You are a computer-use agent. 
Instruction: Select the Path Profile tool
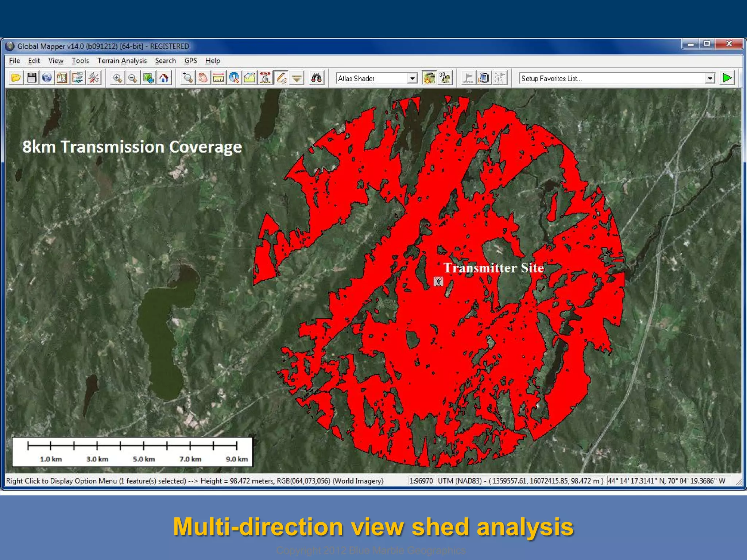[250, 78]
